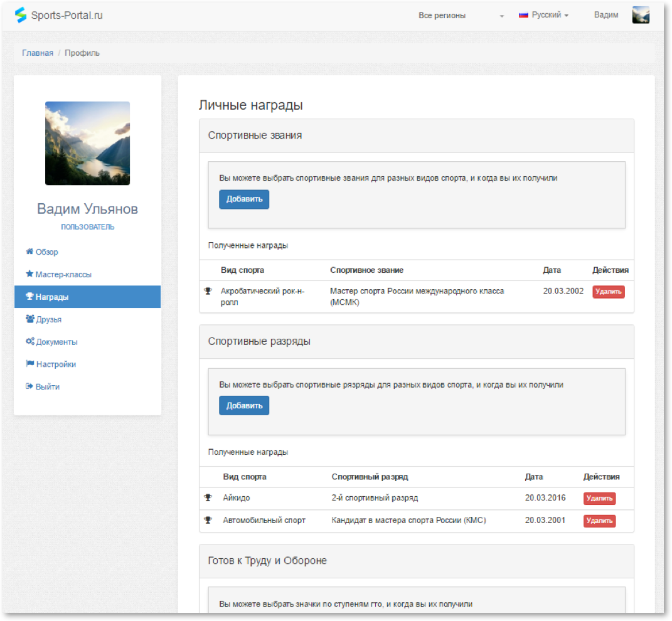The height and width of the screenshot is (621, 672).
Task: Click the small user avatar in top bar
Action: [641, 15]
